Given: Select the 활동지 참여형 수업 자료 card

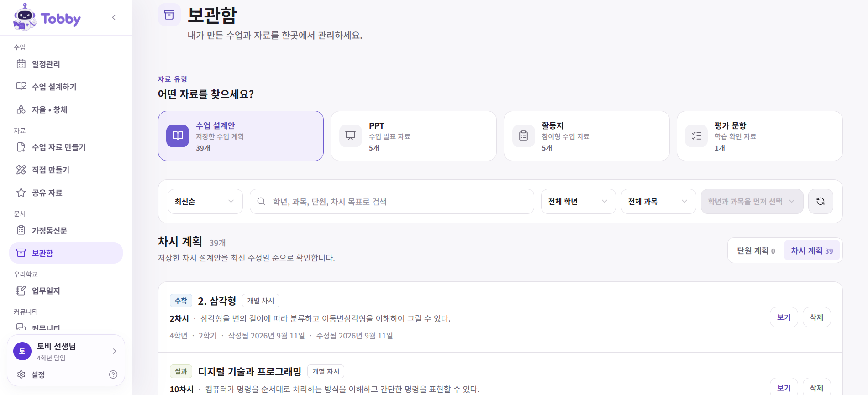Looking at the screenshot, I should 587,136.
